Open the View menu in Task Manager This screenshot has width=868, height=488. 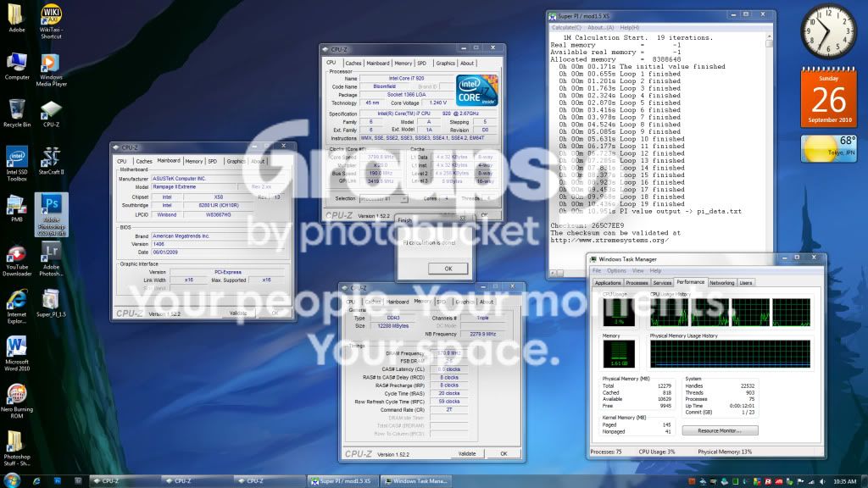tap(637, 270)
